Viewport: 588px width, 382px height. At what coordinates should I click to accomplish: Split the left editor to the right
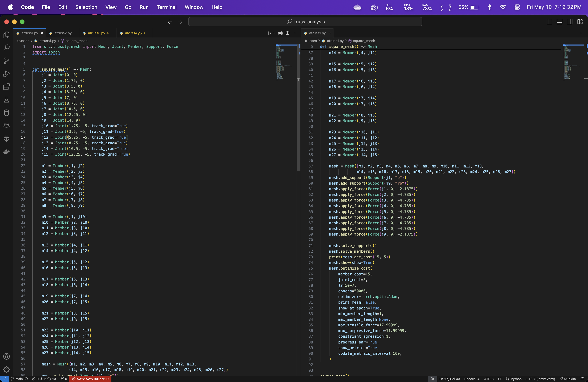287,33
